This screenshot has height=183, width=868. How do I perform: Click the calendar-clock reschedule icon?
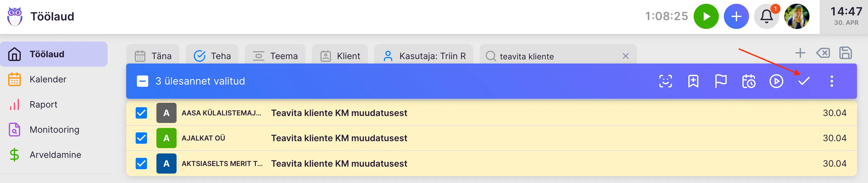[x=749, y=81]
